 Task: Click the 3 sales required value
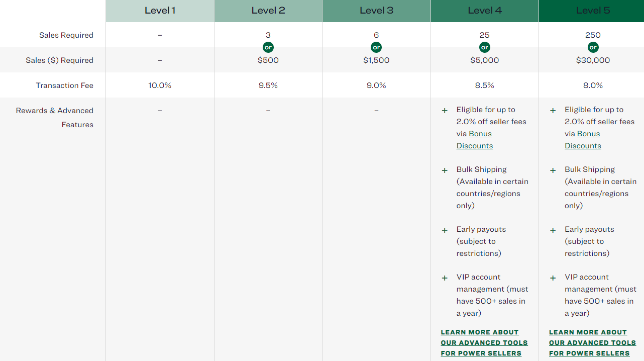point(268,35)
